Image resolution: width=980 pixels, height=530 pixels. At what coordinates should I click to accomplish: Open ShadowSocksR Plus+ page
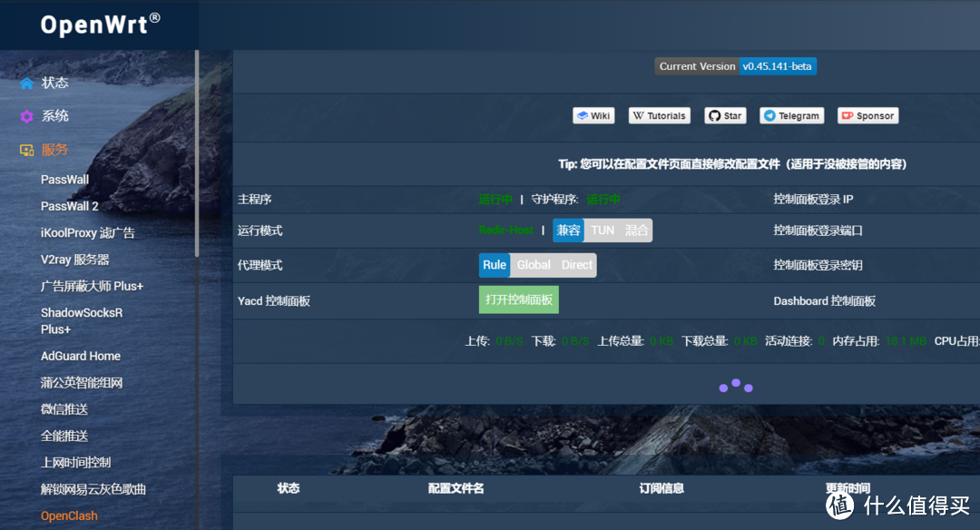point(82,320)
